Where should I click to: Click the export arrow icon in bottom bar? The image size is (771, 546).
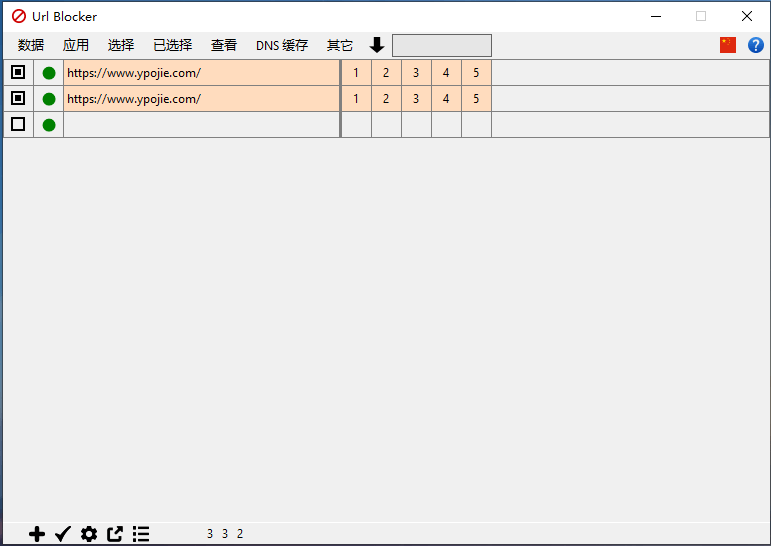point(115,534)
